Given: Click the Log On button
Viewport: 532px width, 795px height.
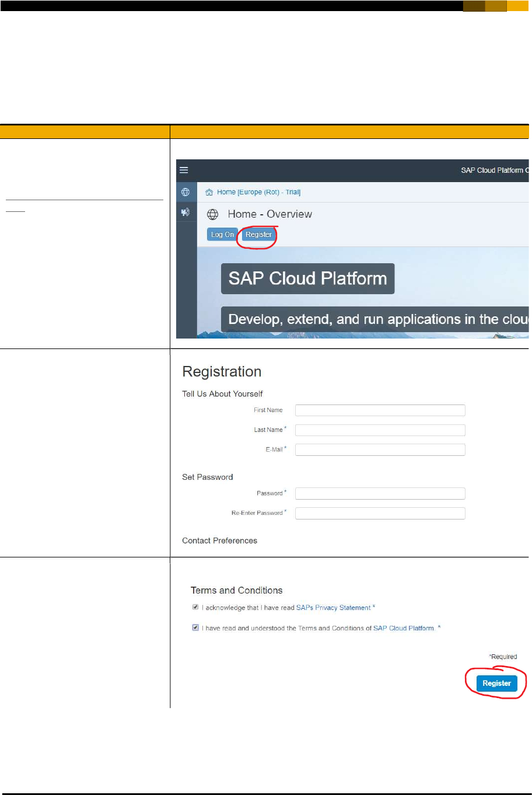Looking at the screenshot, I should click(x=222, y=234).
